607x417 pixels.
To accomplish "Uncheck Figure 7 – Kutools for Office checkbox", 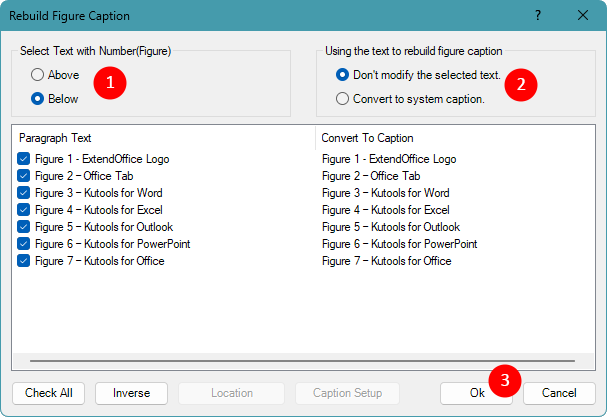I will click(x=24, y=261).
